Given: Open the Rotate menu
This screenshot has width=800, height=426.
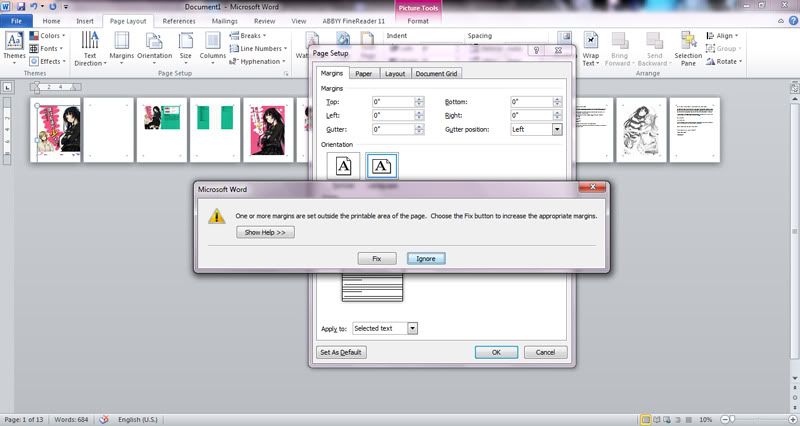Looking at the screenshot, I should click(x=724, y=61).
